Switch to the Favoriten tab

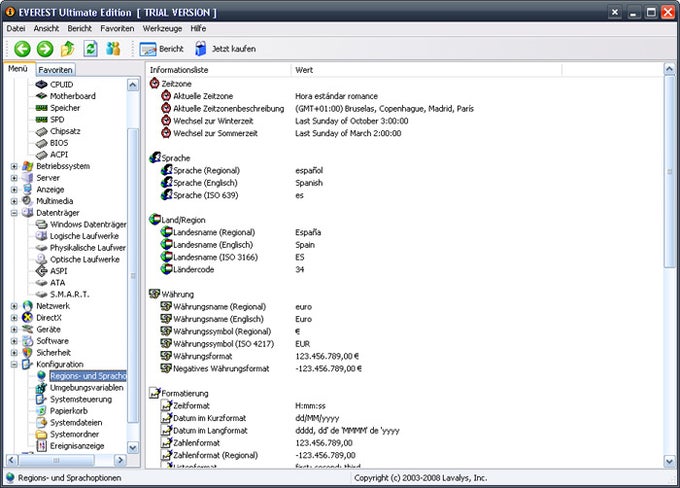click(x=55, y=70)
